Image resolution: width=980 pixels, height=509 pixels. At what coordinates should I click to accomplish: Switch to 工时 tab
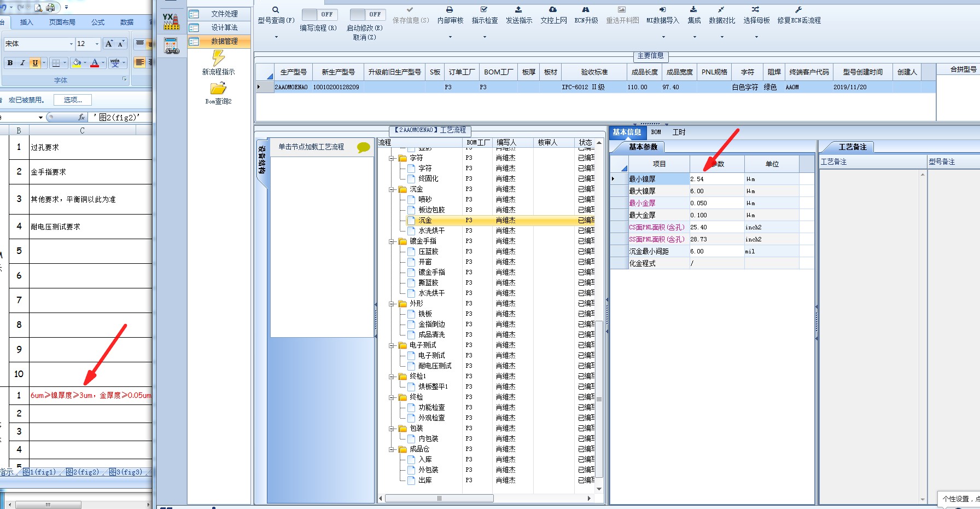point(679,132)
